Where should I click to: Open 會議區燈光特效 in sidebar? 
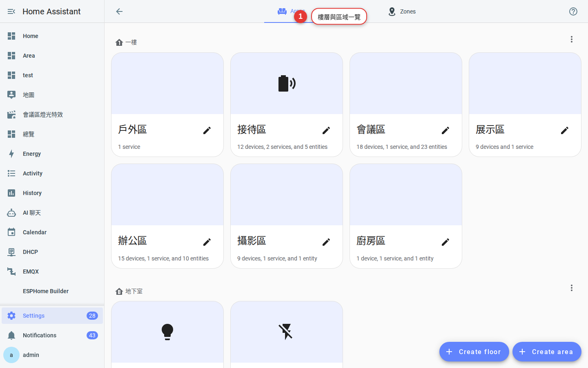tap(52, 114)
